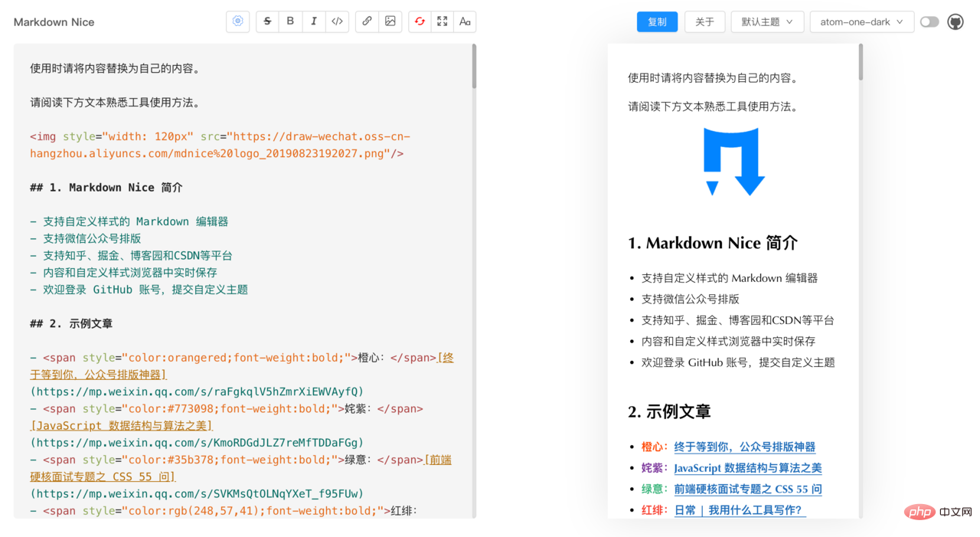Open the Aa font options icon
Screen dimensions: 980x537
[465, 21]
